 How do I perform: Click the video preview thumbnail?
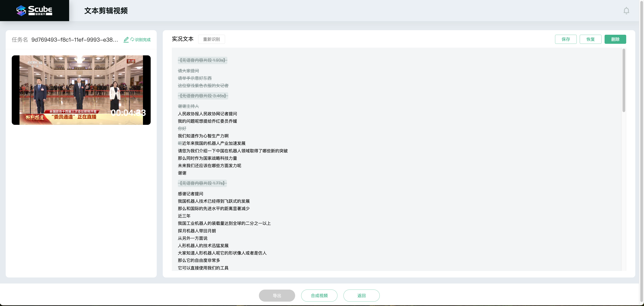pyautogui.click(x=81, y=90)
